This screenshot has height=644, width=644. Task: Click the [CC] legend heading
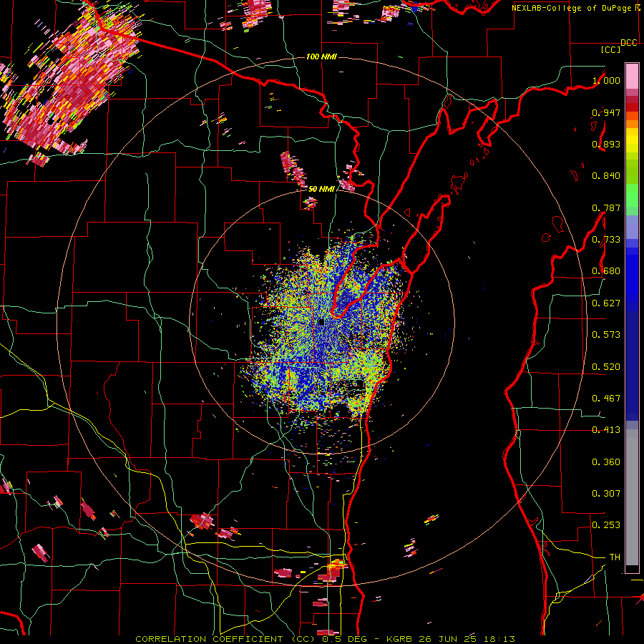pyautogui.click(x=610, y=49)
